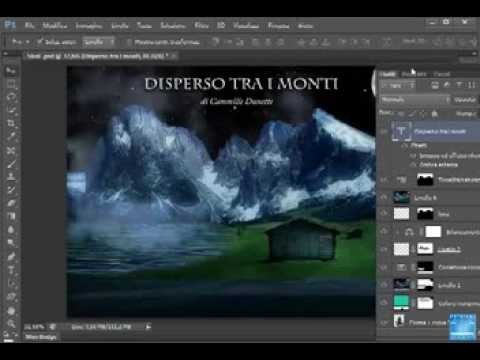Open the Mini Bridge tab
The width and height of the screenshot is (480, 360).
[41, 337]
